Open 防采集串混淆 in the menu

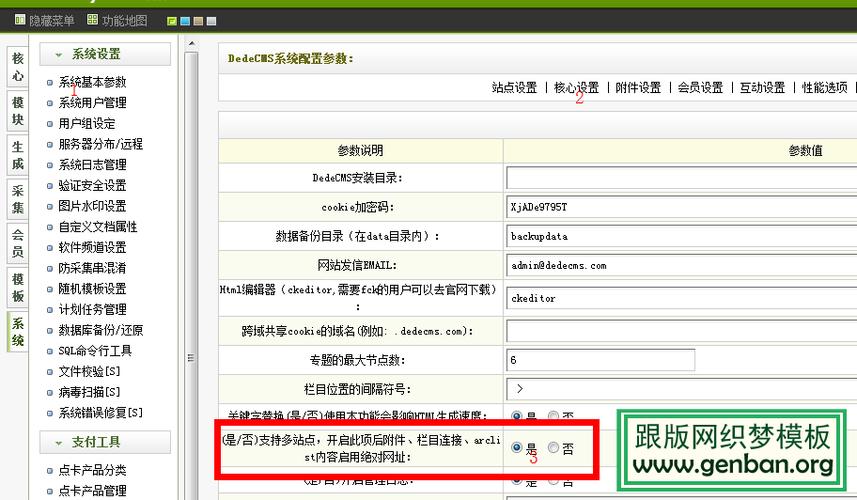pos(92,268)
